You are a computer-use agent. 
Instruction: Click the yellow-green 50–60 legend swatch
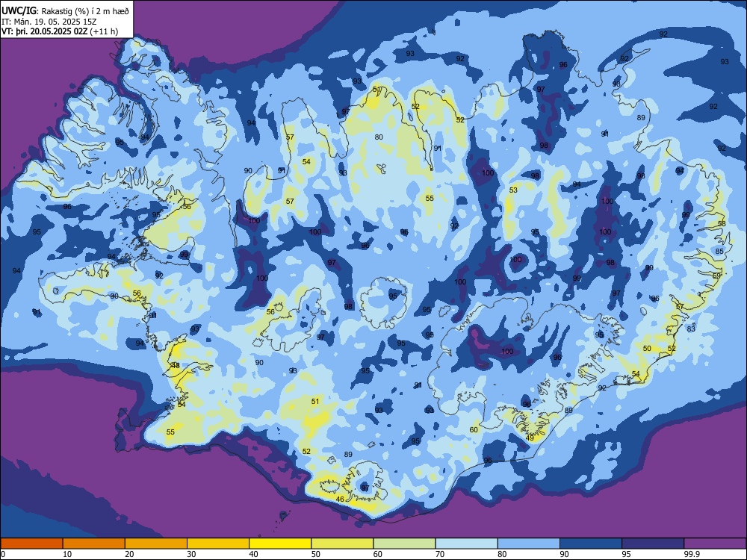coord(342,544)
